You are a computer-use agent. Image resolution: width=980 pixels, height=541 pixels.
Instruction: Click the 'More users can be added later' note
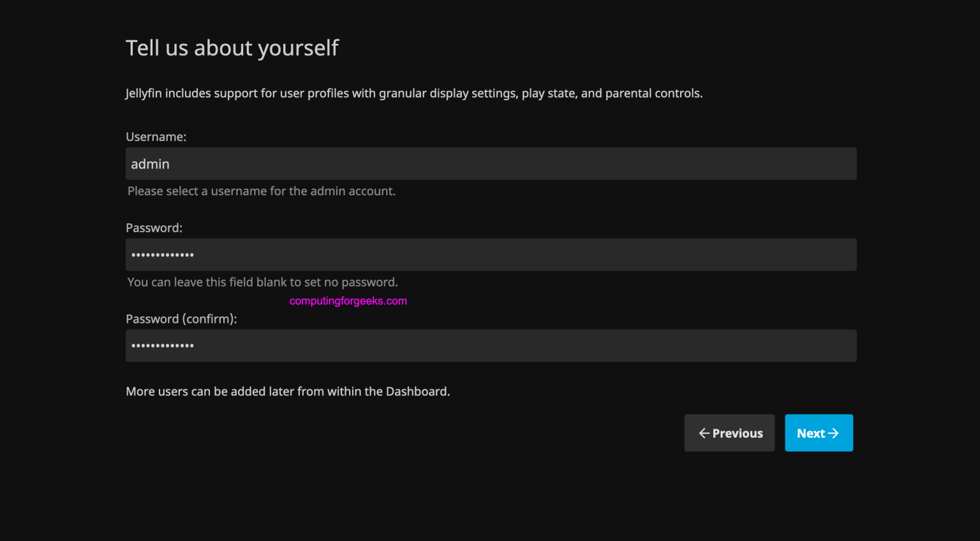coord(288,391)
